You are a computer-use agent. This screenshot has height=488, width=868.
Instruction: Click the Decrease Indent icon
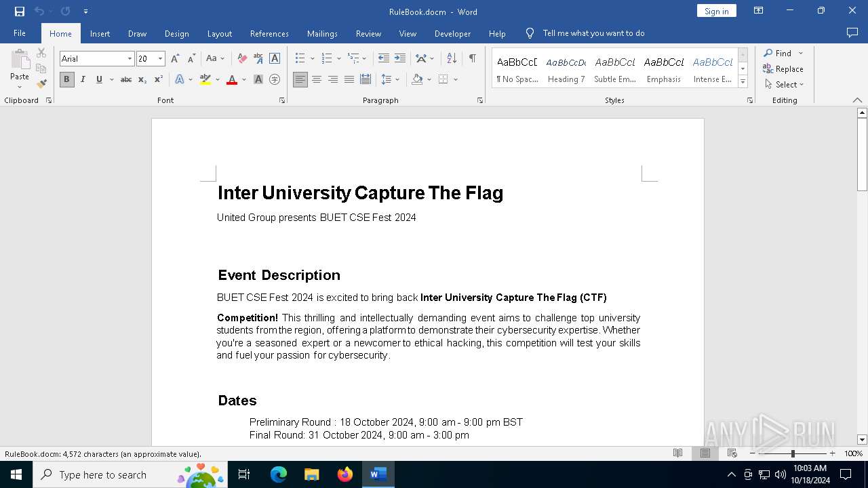(x=384, y=59)
